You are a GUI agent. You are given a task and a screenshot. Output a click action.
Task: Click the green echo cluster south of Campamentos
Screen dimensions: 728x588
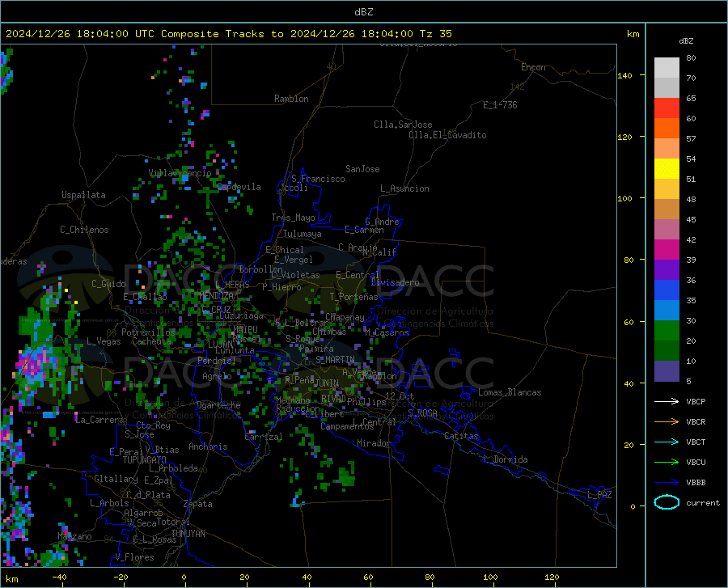(346, 476)
